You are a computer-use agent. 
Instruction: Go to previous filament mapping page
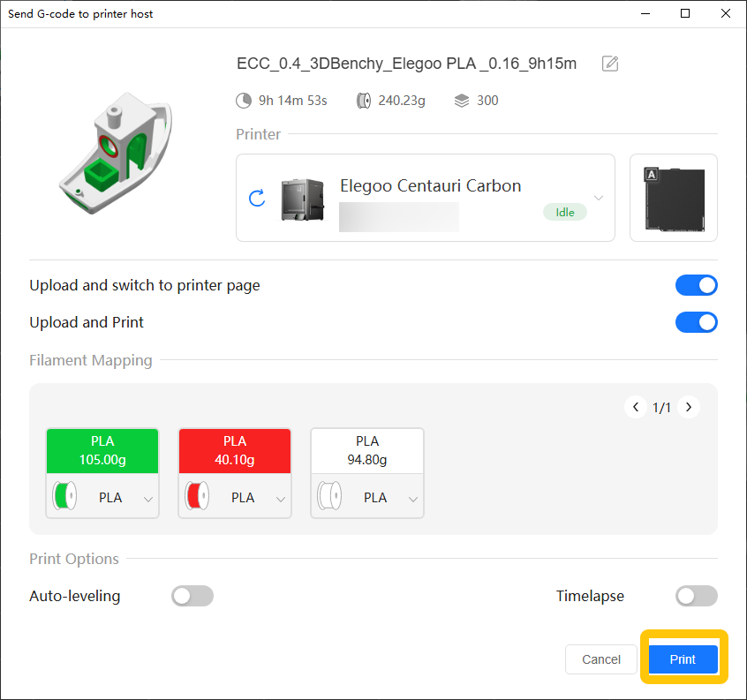click(636, 407)
